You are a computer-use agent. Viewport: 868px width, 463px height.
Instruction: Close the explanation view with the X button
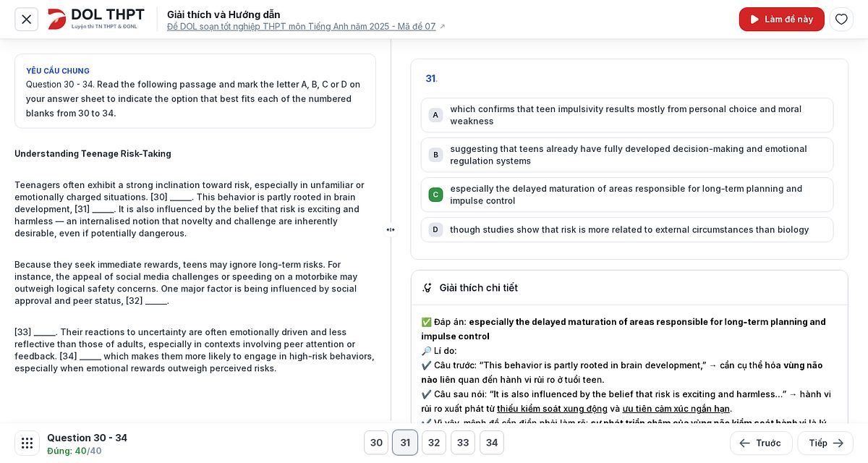pyautogui.click(x=27, y=20)
